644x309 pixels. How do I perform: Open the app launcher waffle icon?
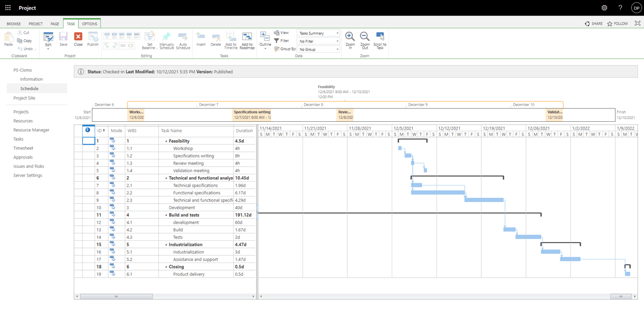(8, 8)
